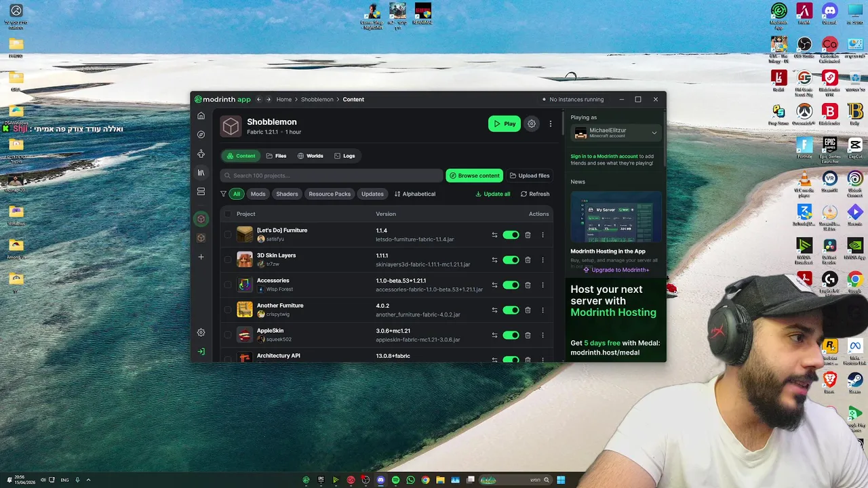
Task: Open Shobblemon breadcrumb
Action: point(317,100)
